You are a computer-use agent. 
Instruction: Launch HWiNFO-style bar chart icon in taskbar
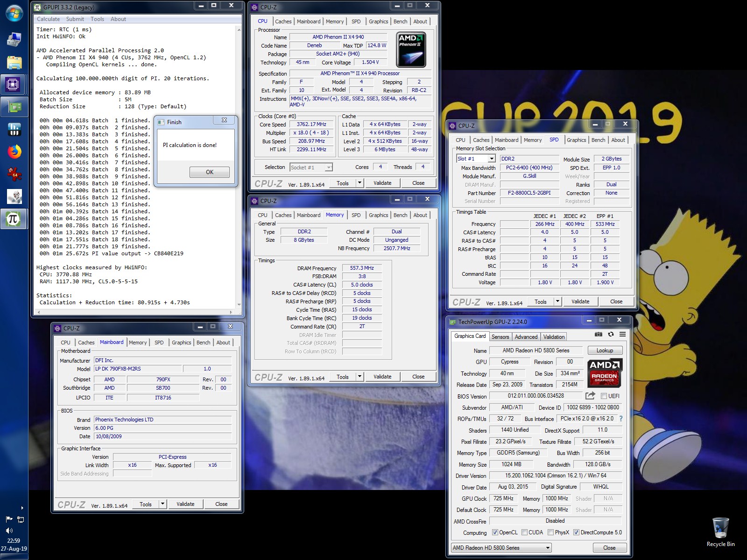point(14,129)
